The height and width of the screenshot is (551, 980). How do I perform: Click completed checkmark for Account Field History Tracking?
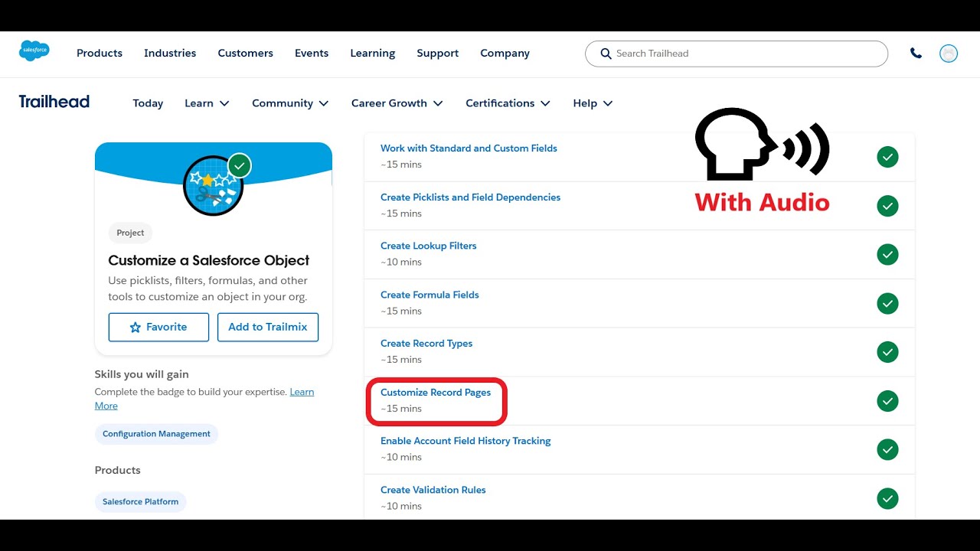[x=887, y=450]
